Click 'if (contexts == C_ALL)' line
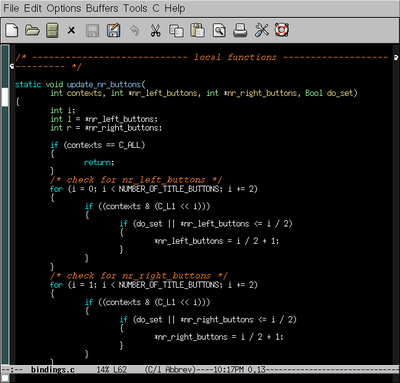 click(x=98, y=145)
